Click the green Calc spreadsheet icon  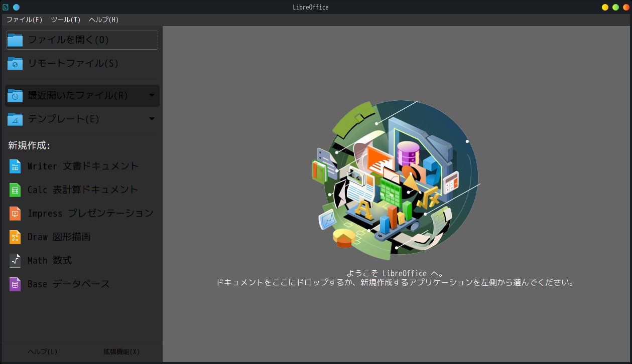(15, 190)
